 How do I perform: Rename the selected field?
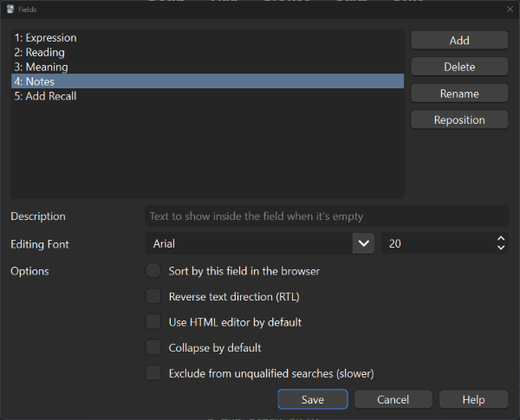[x=459, y=94]
